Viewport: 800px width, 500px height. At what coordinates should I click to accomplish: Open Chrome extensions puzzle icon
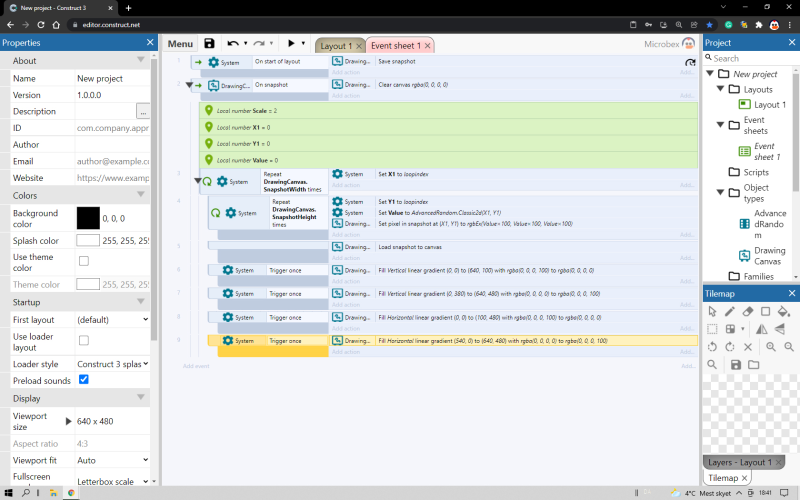(x=759, y=24)
